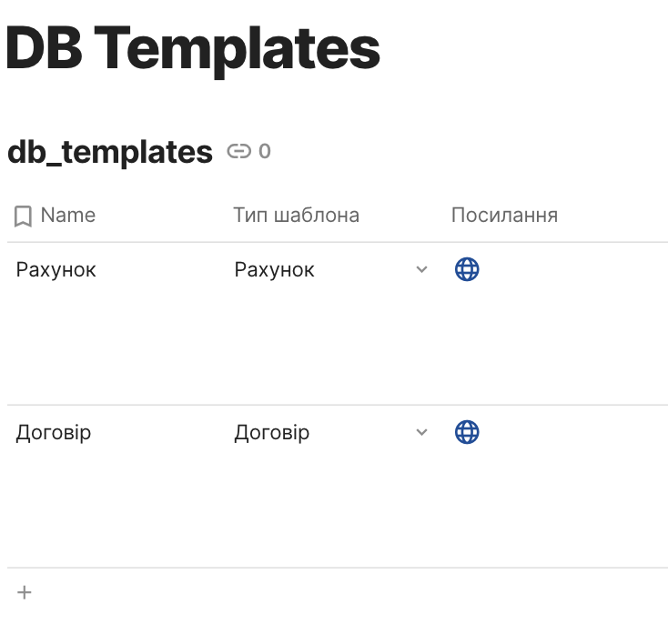This screenshot has width=668, height=644.
Task: Open the Договір template type selector
Action: [x=272, y=432]
